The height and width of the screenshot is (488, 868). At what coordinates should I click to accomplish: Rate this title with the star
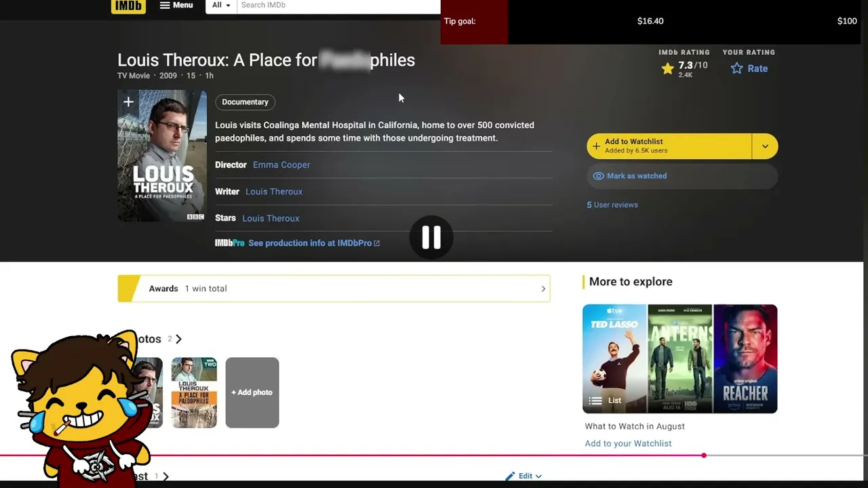(749, 68)
